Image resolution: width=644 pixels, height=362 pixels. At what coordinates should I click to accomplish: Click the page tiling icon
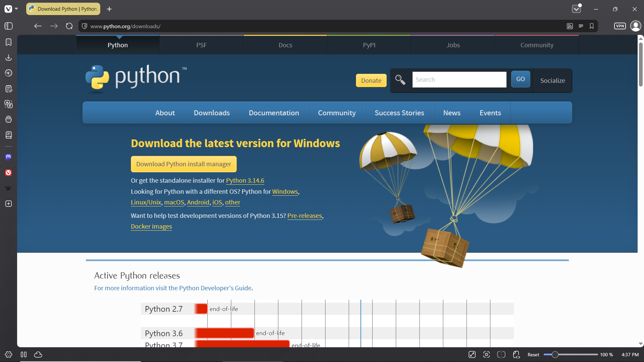(x=501, y=355)
